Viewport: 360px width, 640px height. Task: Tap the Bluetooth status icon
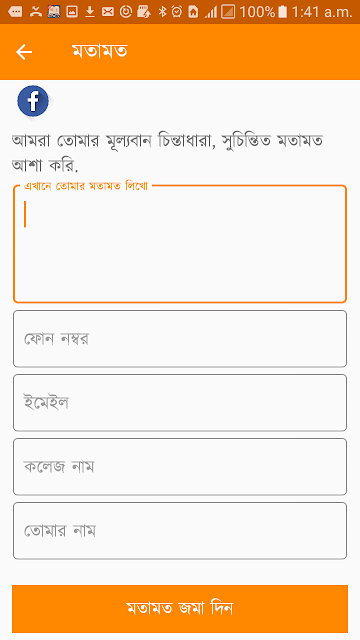tap(162, 12)
